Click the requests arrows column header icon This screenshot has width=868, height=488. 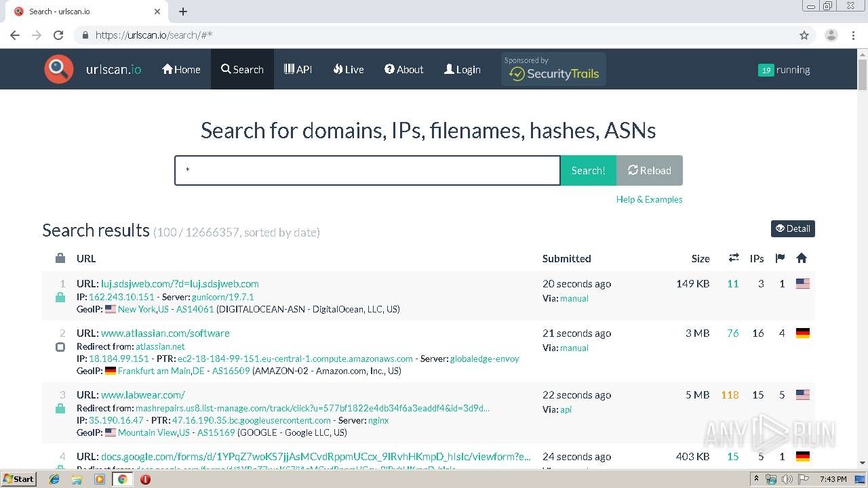click(734, 258)
